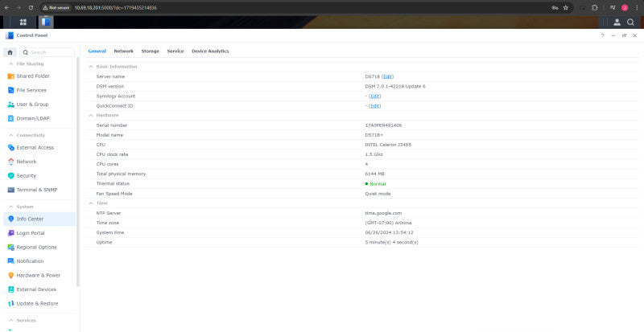Open the DSM search magnifier icon
644x332 pixels.
tap(631, 23)
